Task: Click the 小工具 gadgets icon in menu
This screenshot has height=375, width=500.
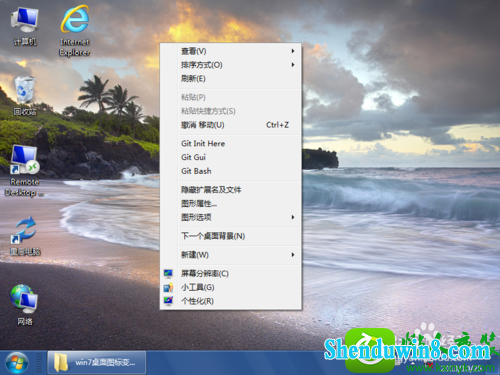Action: [x=168, y=287]
